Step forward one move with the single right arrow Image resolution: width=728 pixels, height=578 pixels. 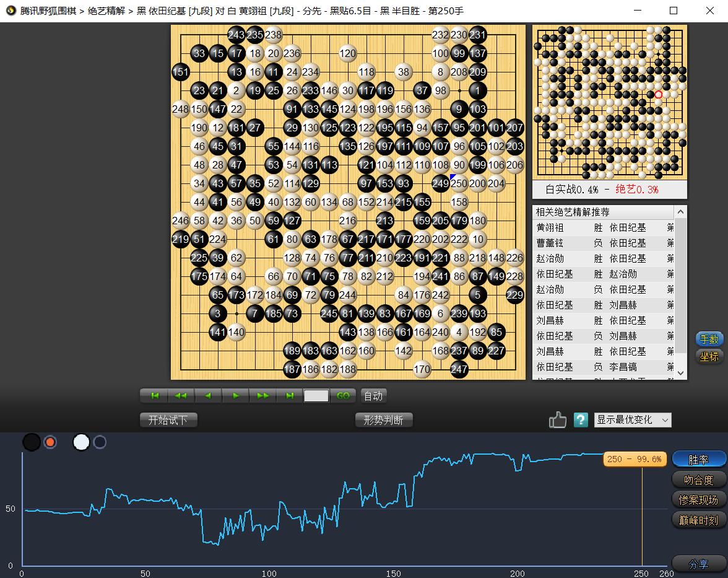pos(235,396)
